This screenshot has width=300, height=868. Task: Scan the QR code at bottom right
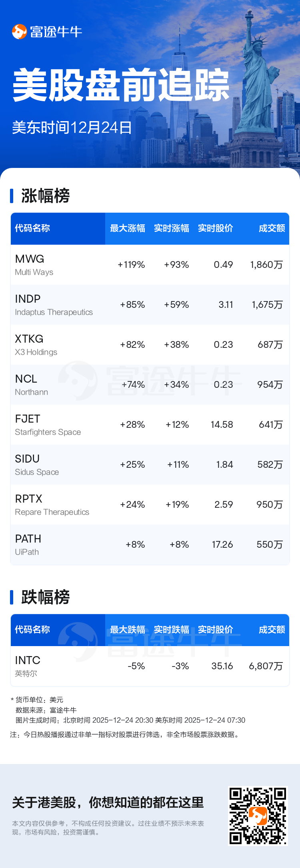(x=258, y=816)
